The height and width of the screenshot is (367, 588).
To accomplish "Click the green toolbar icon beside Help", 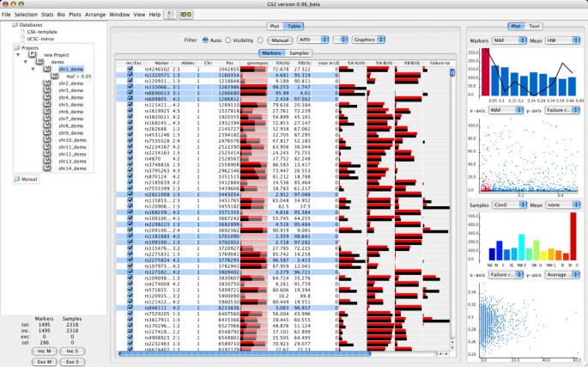I will [185, 15].
